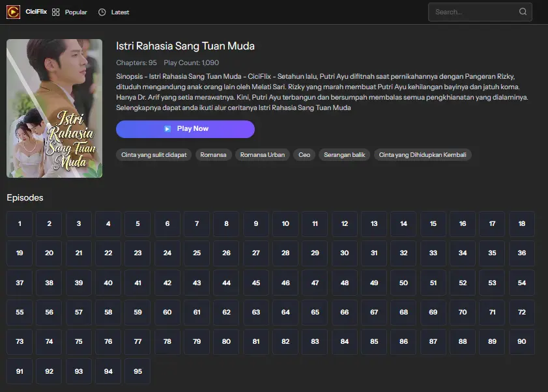The height and width of the screenshot is (392, 548).
Task: Play episode 1
Action: 20,224
